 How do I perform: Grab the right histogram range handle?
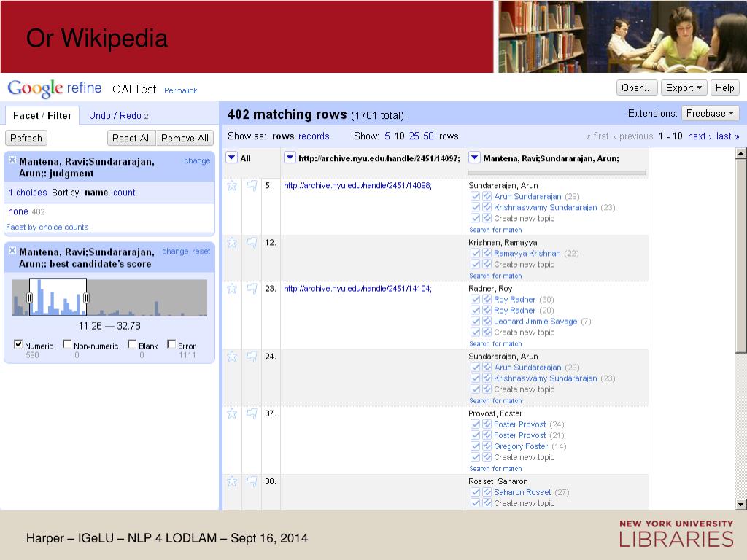(86, 297)
